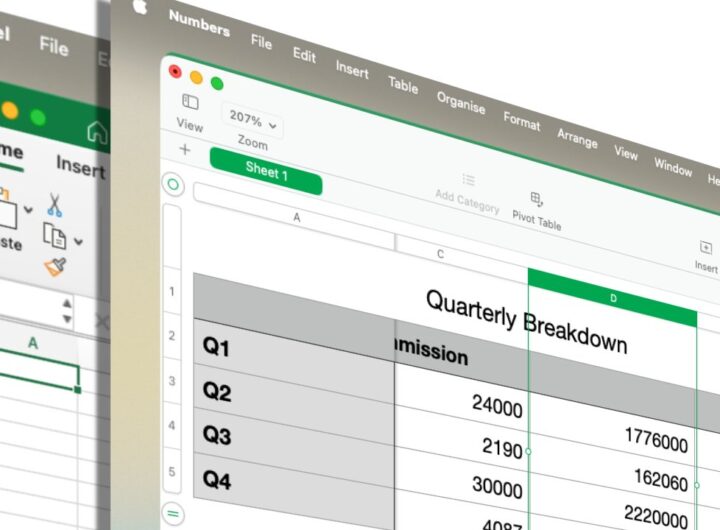Open the View menu in menu bar
The image size is (720, 530).
[626, 152]
